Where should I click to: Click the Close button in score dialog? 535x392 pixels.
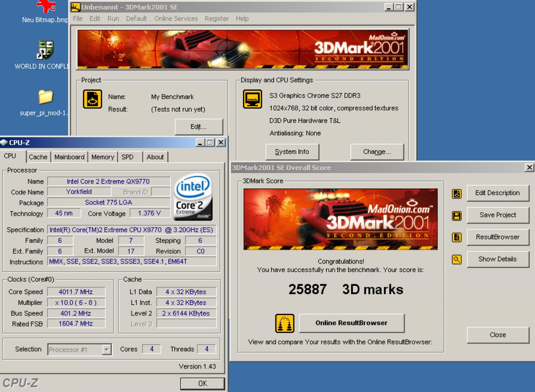pyautogui.click(x=497, y=335)
